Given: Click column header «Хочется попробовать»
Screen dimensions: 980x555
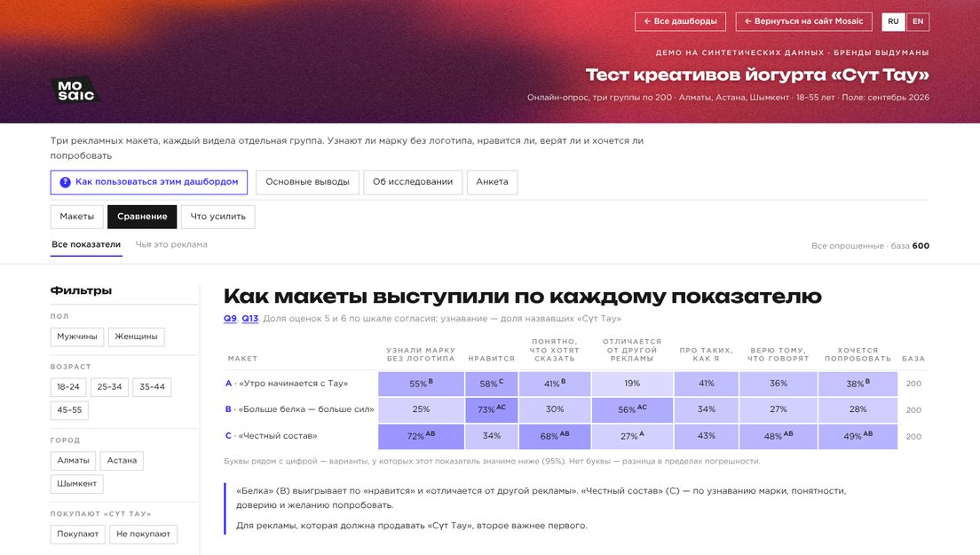Looking at the screenshot, I should click(x=857, y=354).
